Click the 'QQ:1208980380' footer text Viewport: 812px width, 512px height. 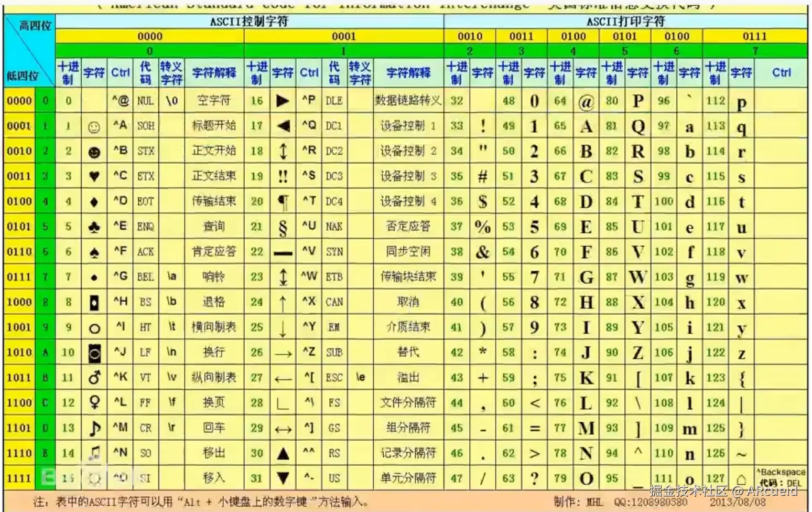point(651,502)
